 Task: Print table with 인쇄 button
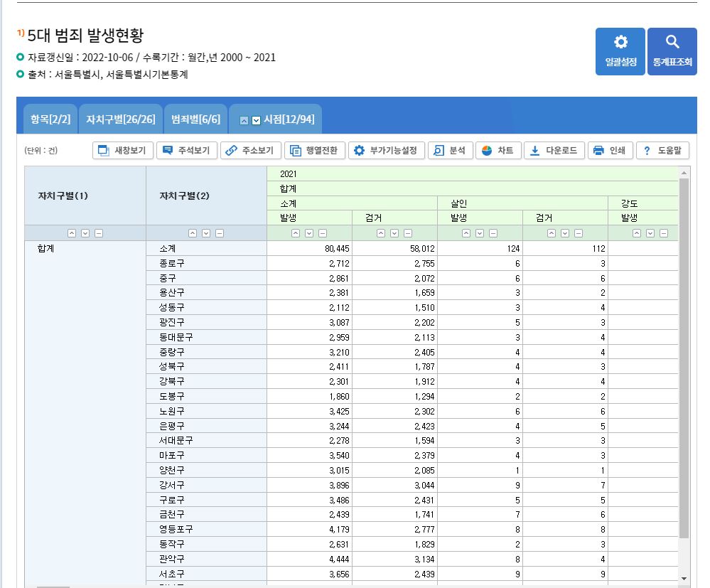pyautogui.click(x=610, y=151)
